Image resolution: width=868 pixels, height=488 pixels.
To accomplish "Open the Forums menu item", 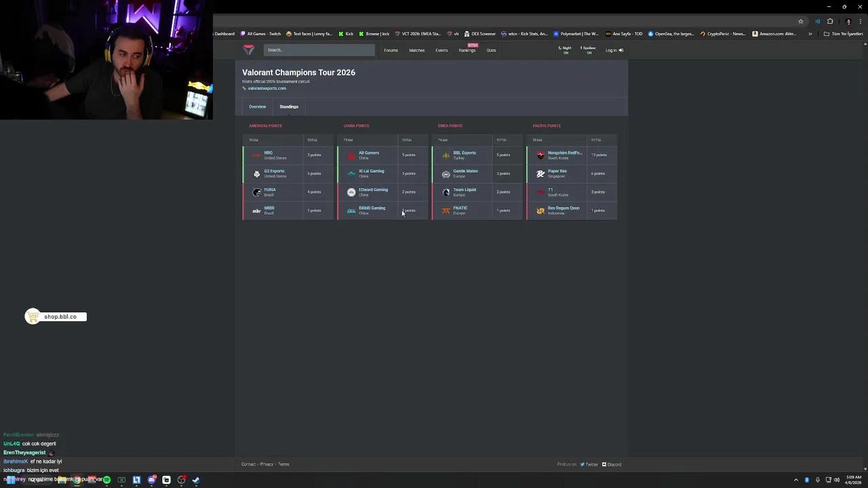I will click(x=391, y=50).
